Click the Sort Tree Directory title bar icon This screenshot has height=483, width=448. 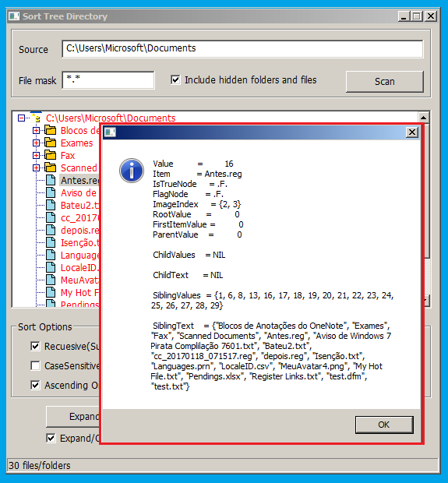click(x=14, y=16)
